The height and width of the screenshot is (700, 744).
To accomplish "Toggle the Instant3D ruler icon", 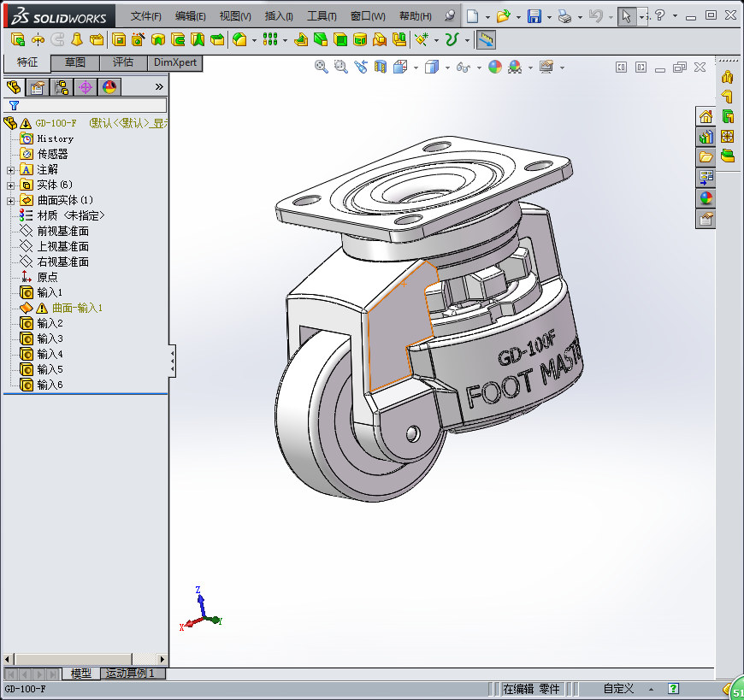I will 486,40.
